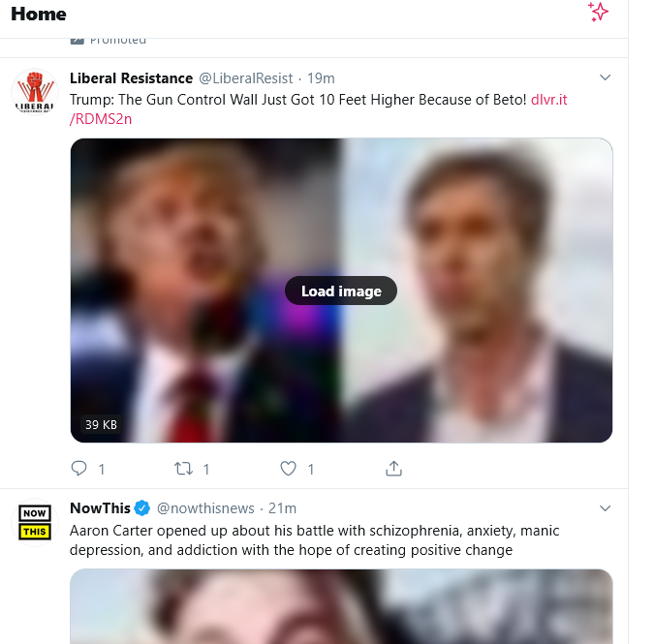
Task: Click the sparkle top tweets icon
Action: 599,12
